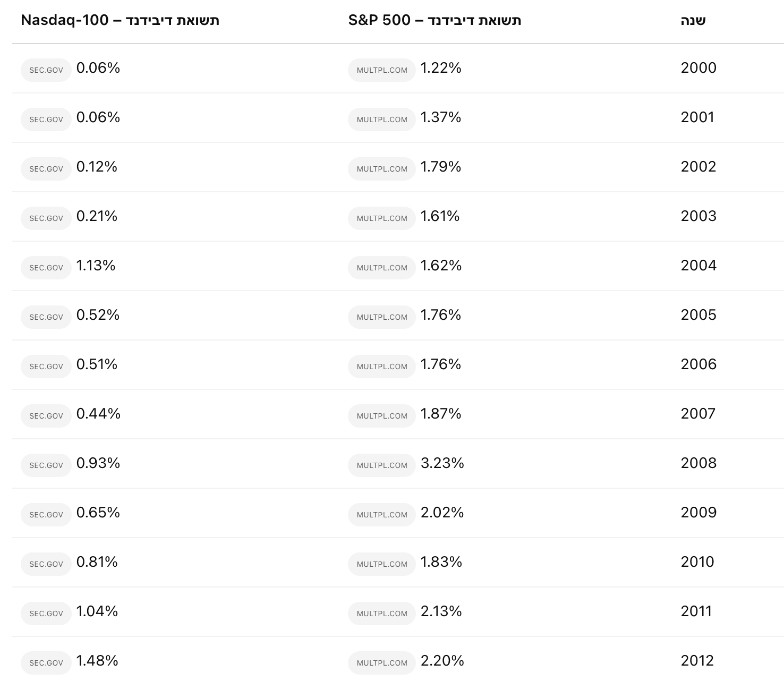
Task: Click the Nasdaq-100 dividend yield column header
Action: click(x=120, y=20)
